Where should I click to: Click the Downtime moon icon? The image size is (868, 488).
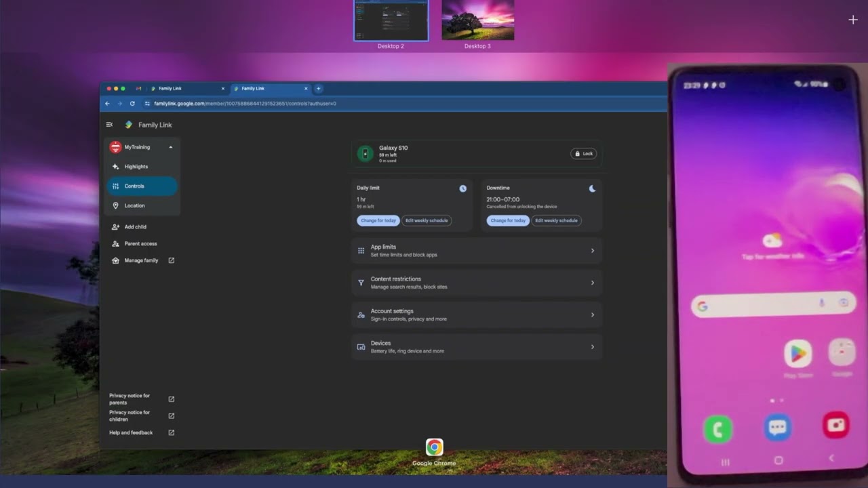[592, 188]
